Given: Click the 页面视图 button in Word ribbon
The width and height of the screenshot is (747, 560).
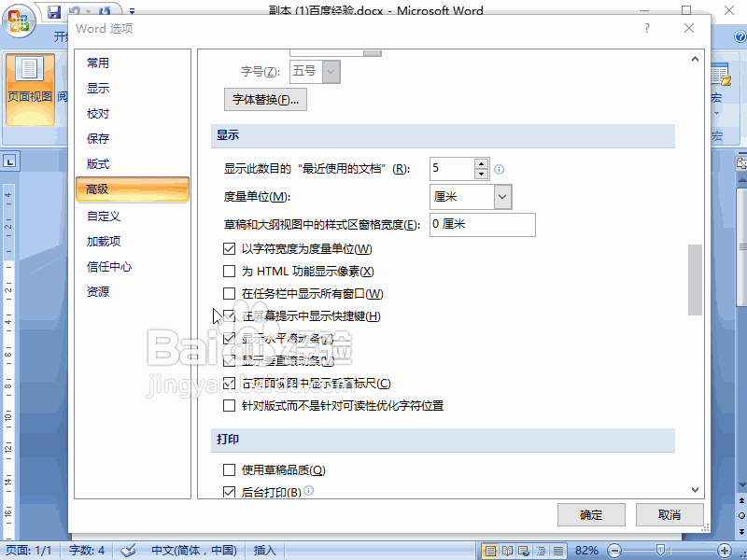Looking at the screenshot, I should [x=30, y=90].
